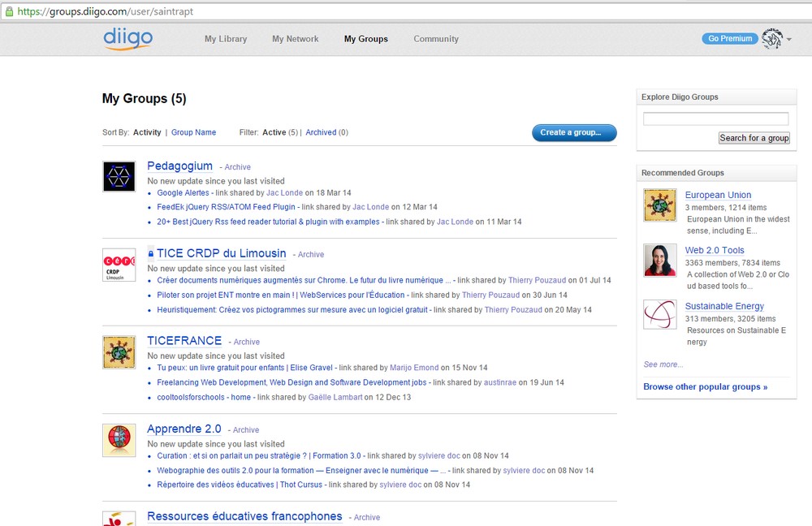Image resolution: width=812 pixels, height=526 pixels.
Task: Open Marijo Emond profile link
Action: 414,368
